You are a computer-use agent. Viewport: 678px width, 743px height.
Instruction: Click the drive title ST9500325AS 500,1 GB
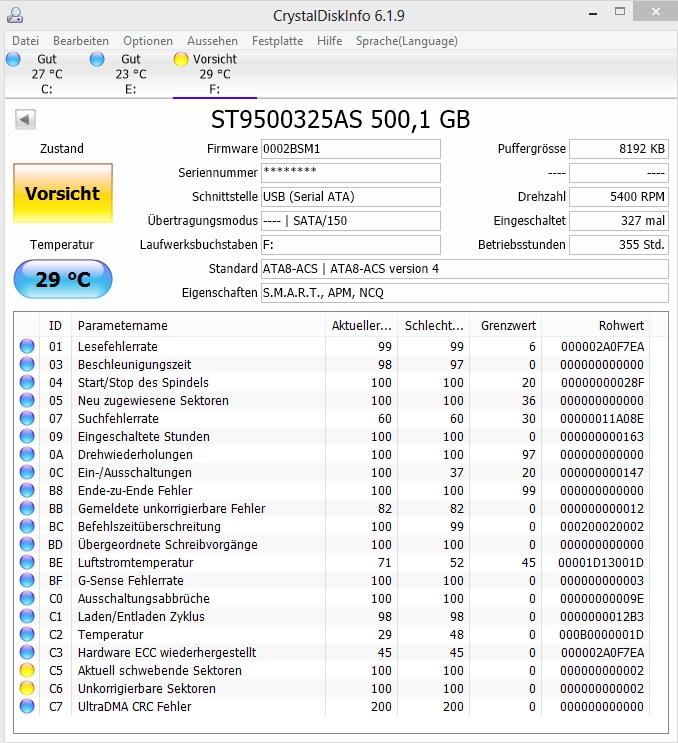[x=340, y=119]
